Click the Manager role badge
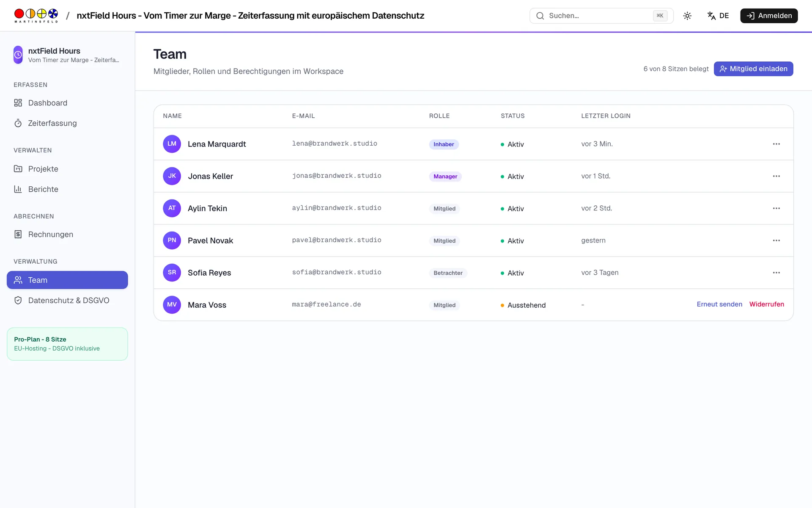 pos(445,177)
